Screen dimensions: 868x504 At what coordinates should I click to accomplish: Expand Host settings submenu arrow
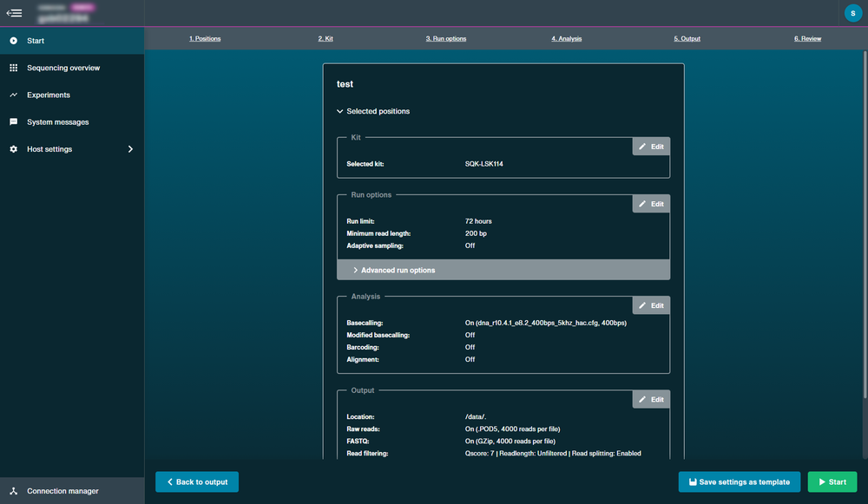(131, 149)
